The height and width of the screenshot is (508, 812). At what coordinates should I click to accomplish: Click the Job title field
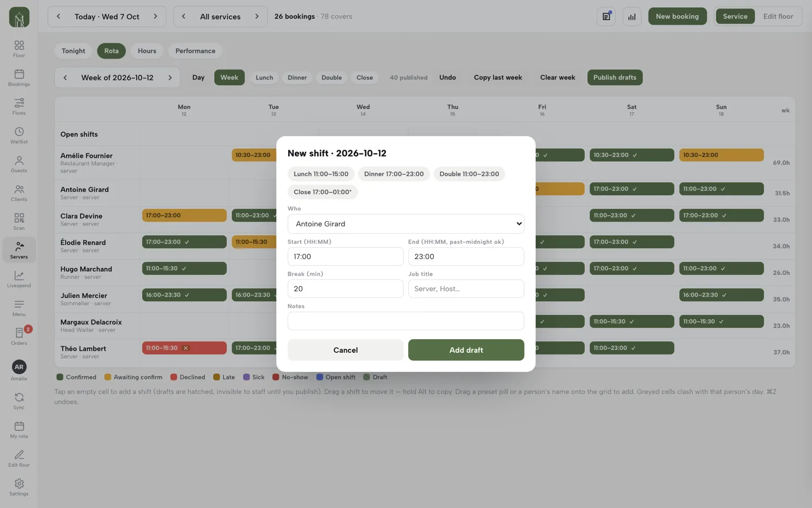tap(466, 288)
